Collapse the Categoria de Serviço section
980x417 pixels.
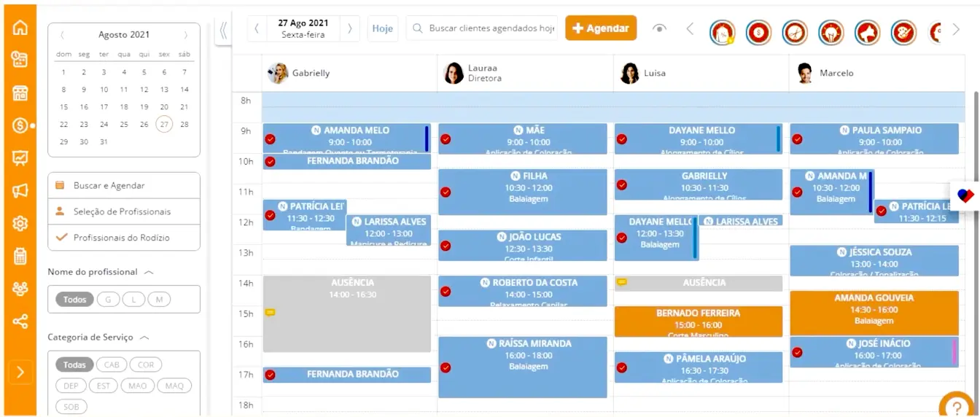[144, 338]
